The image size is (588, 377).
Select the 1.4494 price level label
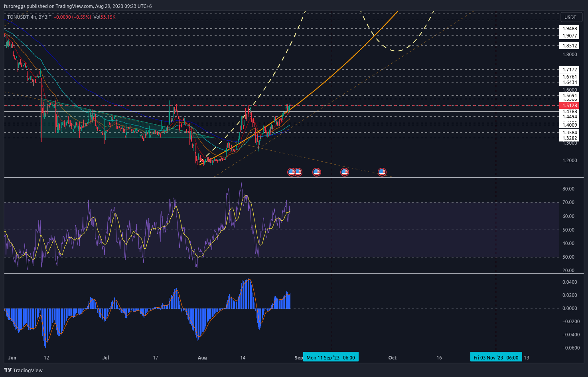click(x=570, y=117)
